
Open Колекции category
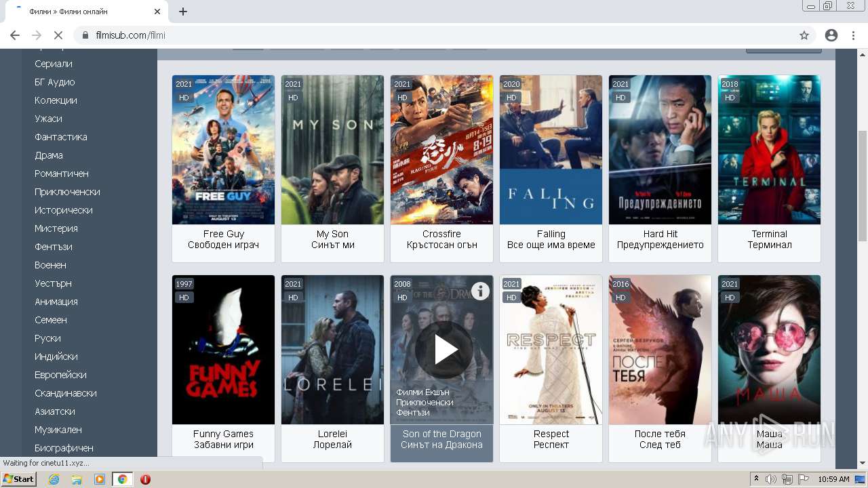tap(56, 100)
